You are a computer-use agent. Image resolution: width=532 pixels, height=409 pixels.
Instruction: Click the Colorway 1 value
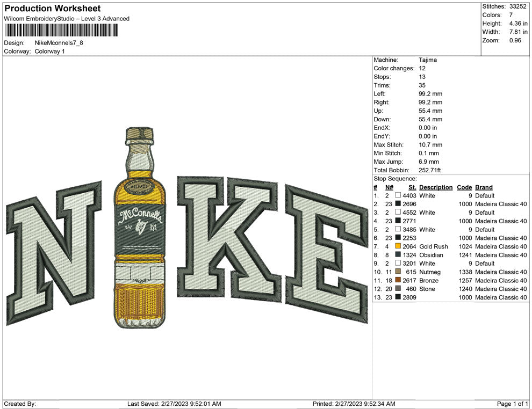coord(49,52)
